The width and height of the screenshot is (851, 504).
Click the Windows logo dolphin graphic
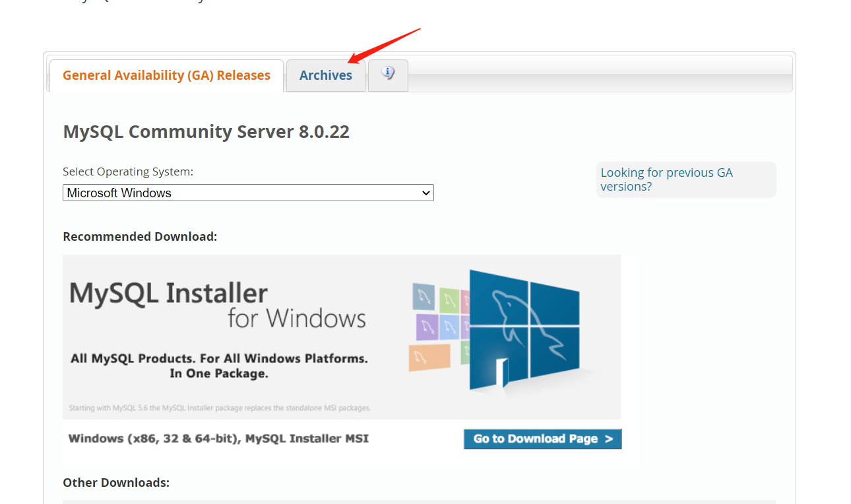coord(524,329)
